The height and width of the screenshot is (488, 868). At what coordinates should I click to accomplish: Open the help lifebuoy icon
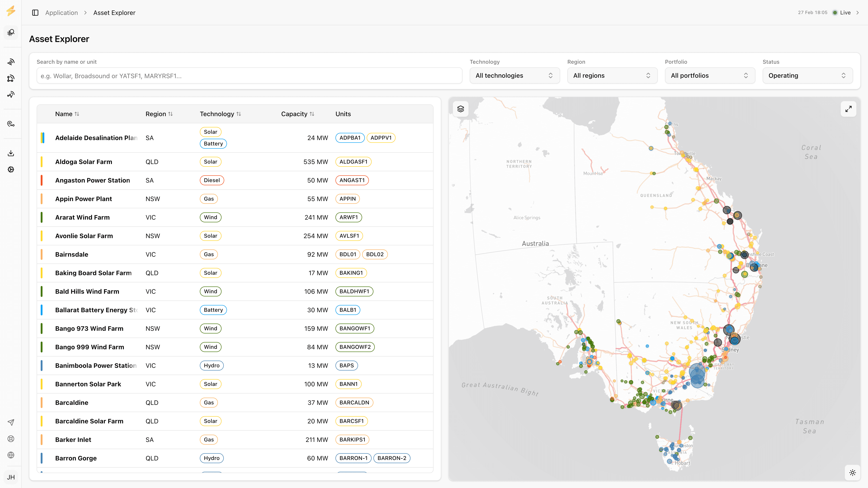pos(11,439)
